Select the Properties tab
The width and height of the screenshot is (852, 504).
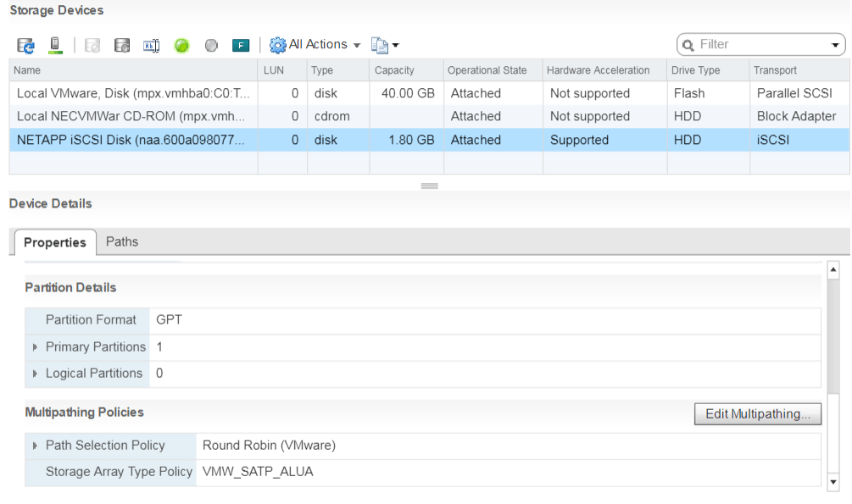pos(55,243)
